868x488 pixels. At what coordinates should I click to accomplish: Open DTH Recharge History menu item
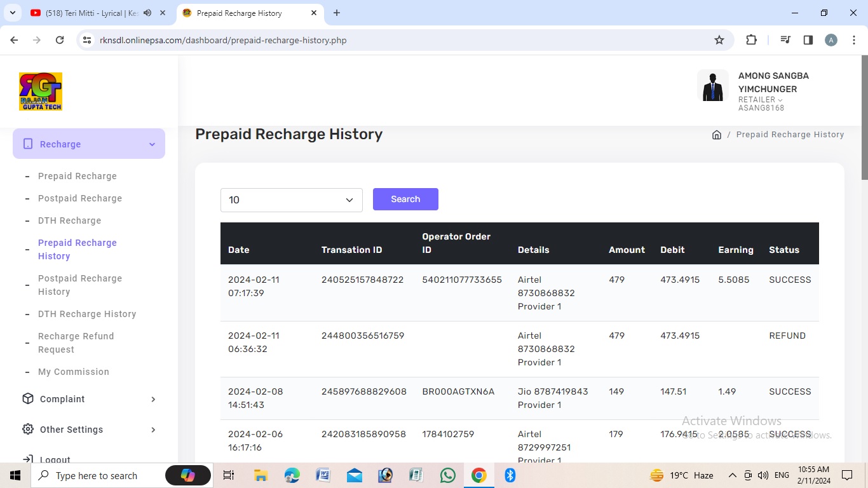point(87,314)
